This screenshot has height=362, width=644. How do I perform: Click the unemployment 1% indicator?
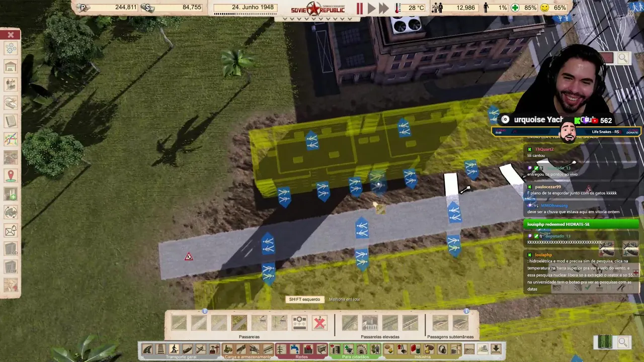click(495, 8)
